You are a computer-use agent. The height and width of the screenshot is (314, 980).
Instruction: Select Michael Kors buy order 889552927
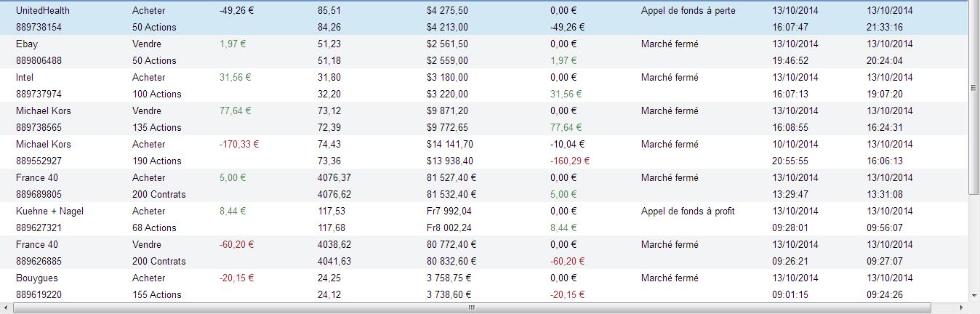point(39,161)
